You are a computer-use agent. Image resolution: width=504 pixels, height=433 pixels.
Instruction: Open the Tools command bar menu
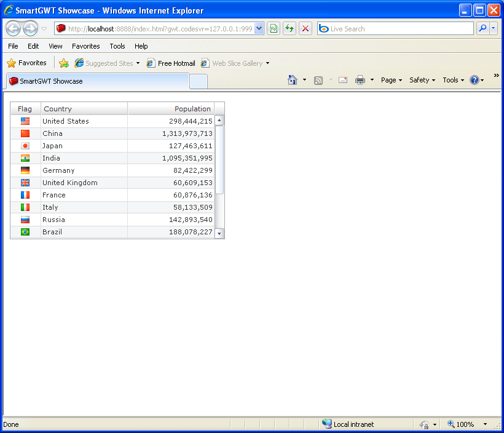(453, 80)
